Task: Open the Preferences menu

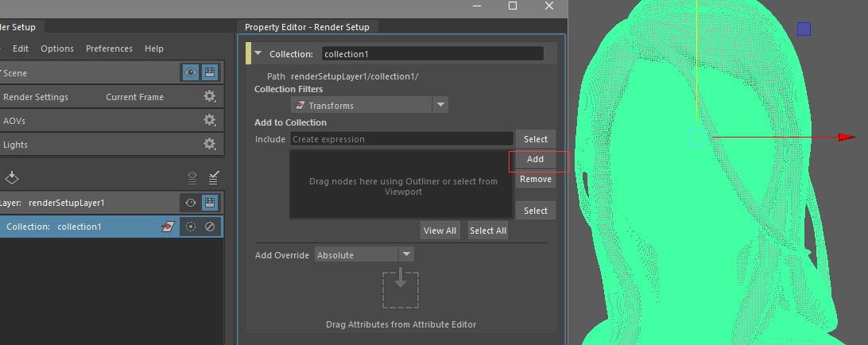Action: click(109, 48)
